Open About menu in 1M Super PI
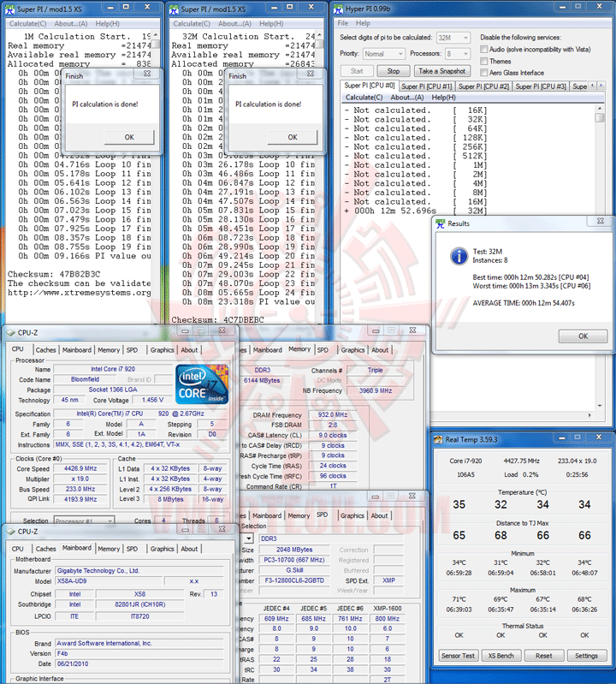This screenshot has width=616, height=684. (x=71, y=24)
